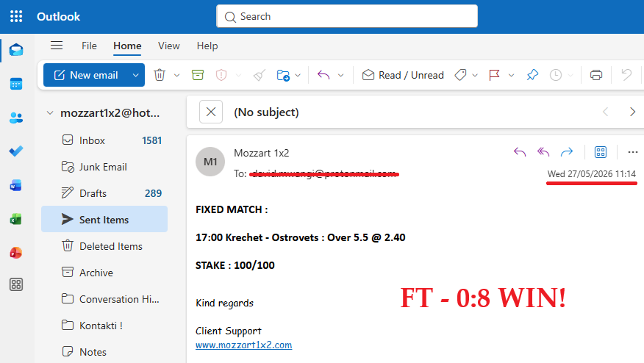Image resolution: width=644 pixels, height=363 pixels.
Task: Click the Forward arrow in message header
Action: pyautogui.click(x=566, y=152)
